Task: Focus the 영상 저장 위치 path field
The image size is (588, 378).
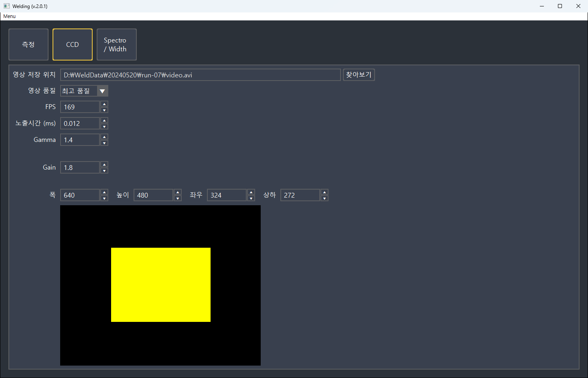Action: (201, 75)
